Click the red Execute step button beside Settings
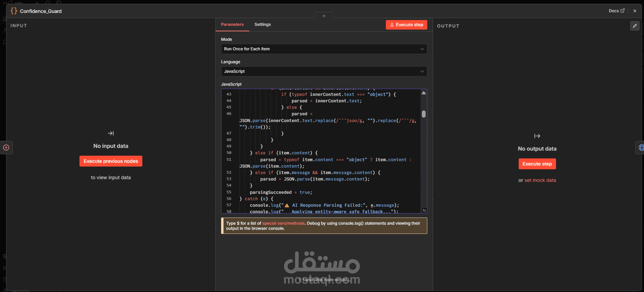644x292 pixels. 407,25
